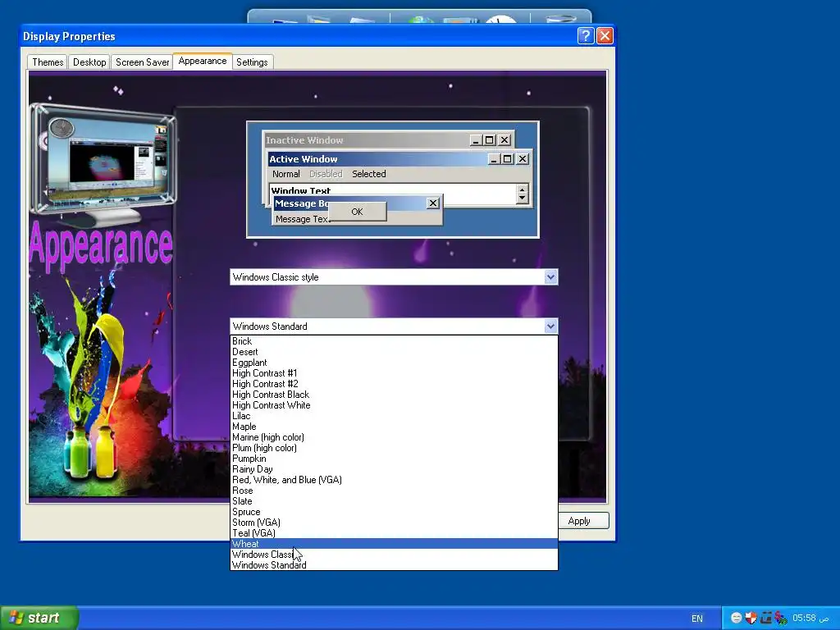
Task: Pick Pumpkin color scheme
Action: (394, 459)
